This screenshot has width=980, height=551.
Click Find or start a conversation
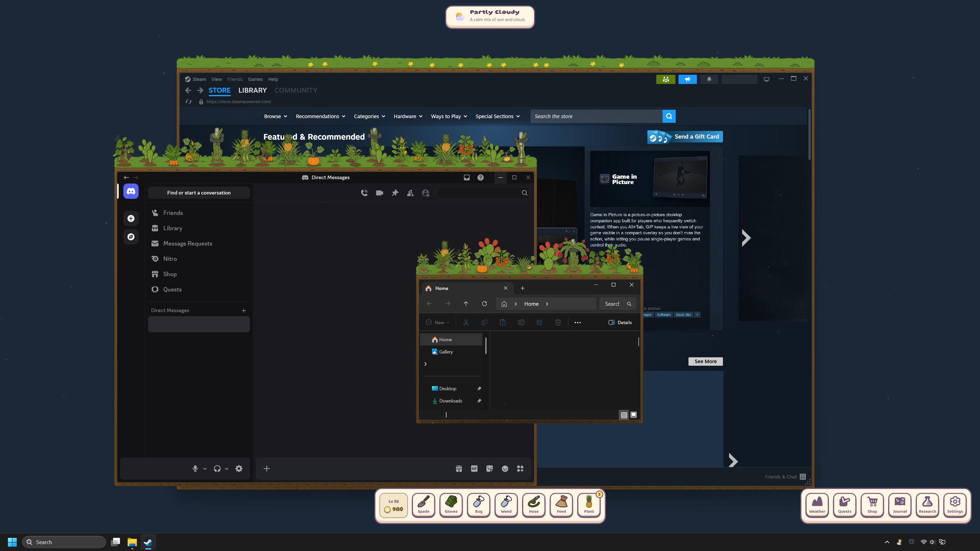pos(199,193)
